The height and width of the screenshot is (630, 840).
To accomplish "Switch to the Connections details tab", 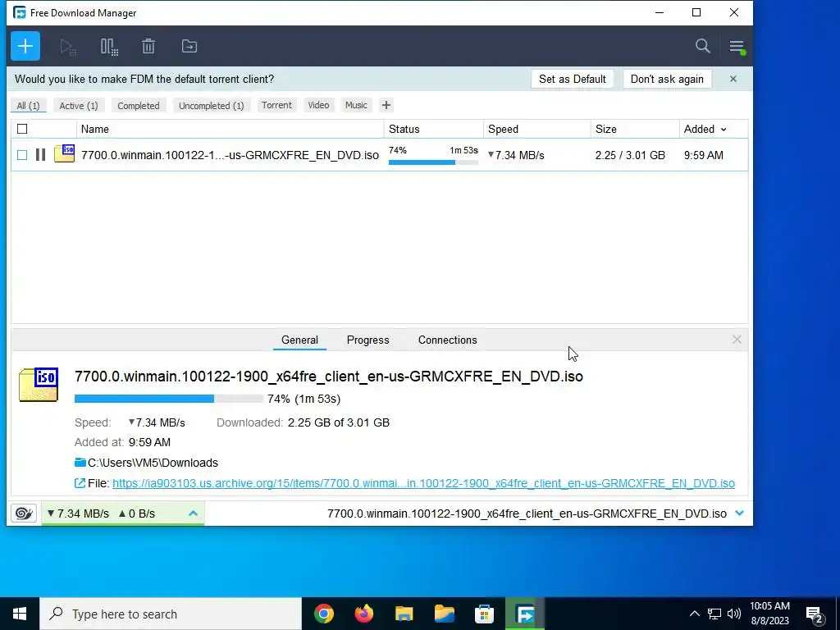I will pyautogui.click(x=447, y=340).
